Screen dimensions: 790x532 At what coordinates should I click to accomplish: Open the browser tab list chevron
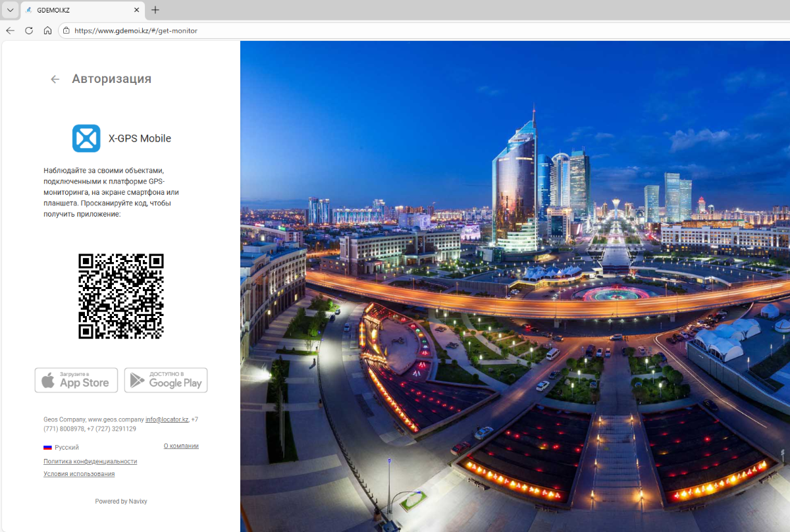(x=10, y=10)
